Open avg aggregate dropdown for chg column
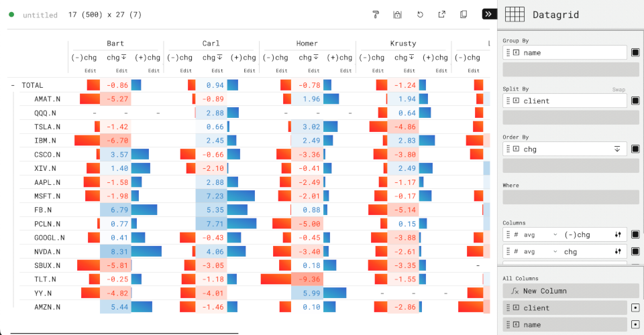 [555, 252]
